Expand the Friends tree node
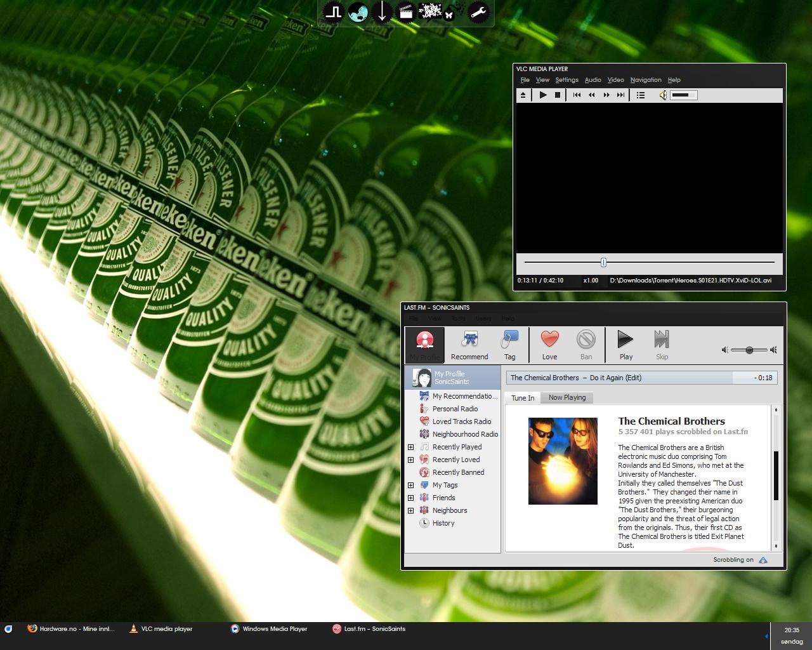The width and height of the screenshot is (812, 650). pyautogui.click(x=410, y=498)
